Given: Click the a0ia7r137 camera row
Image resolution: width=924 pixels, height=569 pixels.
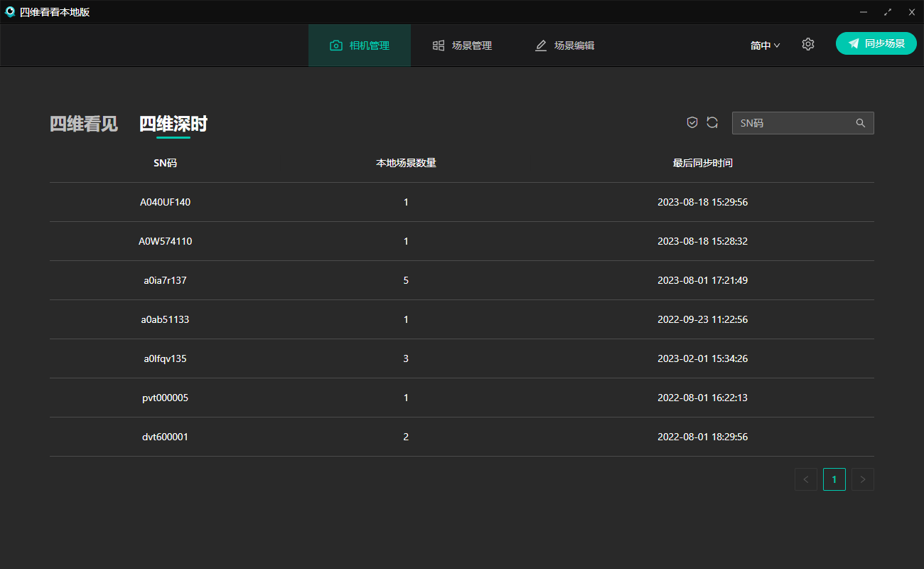Looking at the screenshot, I should click(x=165, y=280).
